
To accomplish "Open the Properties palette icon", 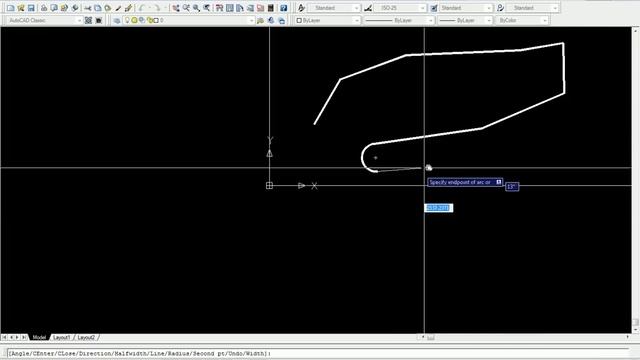I will pos(220,8).
